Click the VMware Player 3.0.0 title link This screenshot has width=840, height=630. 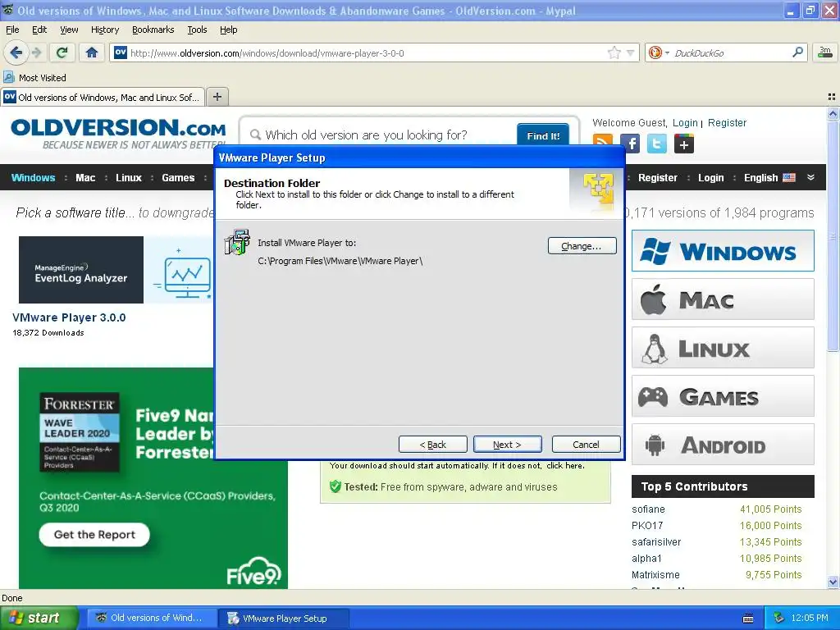pos(69,317)
